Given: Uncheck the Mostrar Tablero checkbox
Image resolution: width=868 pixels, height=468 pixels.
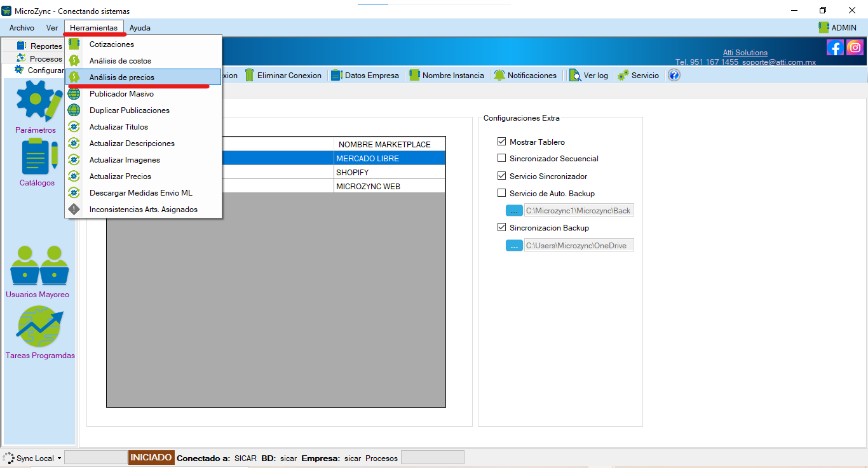Looking at the screenshot, I should click(502, 142).
